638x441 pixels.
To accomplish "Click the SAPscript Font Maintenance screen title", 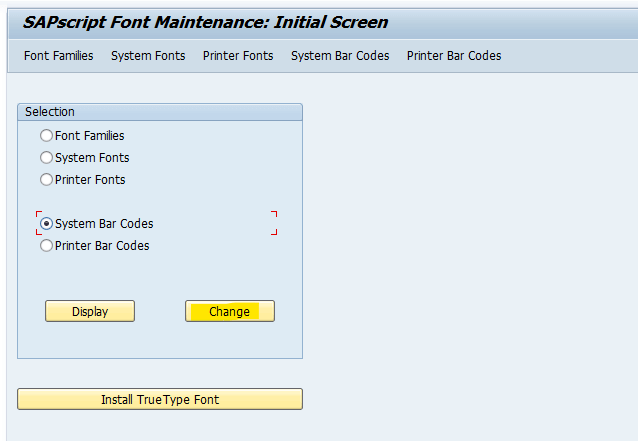I will pos(205,22).
